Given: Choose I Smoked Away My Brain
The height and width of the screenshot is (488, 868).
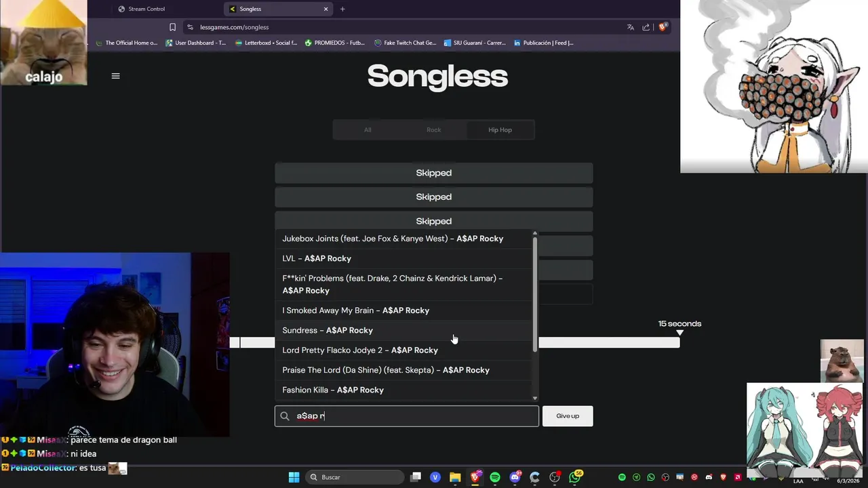Looking at the screenshot, I should 403,310.
